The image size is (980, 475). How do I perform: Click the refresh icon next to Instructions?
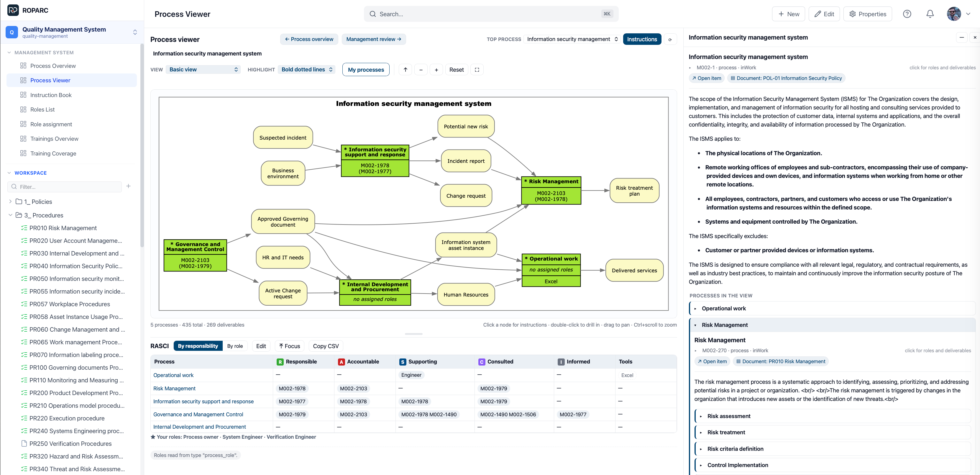coord(670,39)
